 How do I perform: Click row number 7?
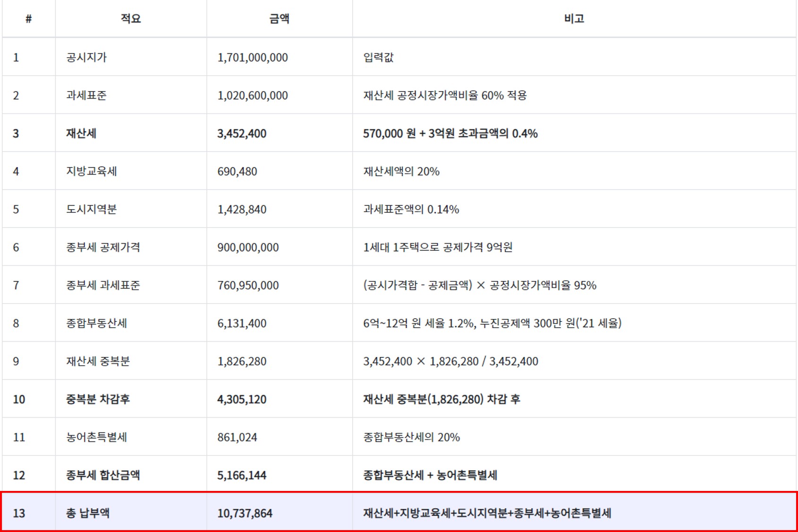point(16,285)
